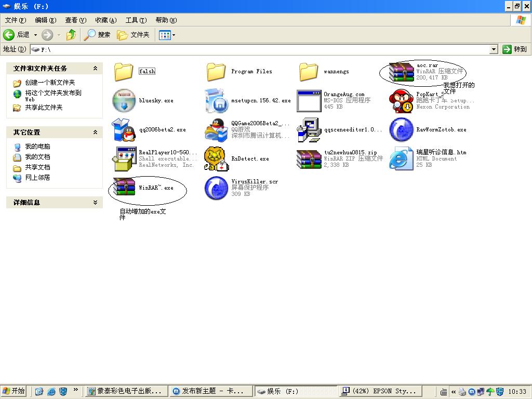Viewport: 532px width, 399px height.
Task: Select the aoc.rar archive file icon
Action: point(402,72)
